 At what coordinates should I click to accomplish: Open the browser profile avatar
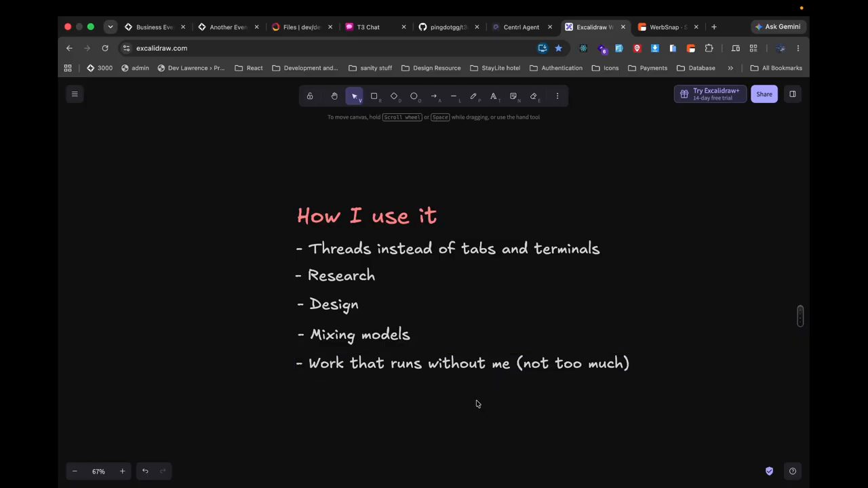click(x=781, y=48)
